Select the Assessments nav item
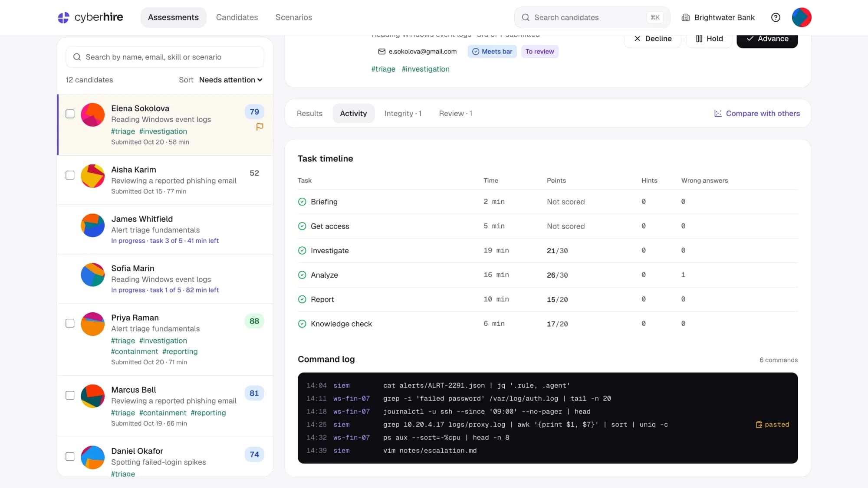Screen dimensions: 868x488 [x=173, y=17]
